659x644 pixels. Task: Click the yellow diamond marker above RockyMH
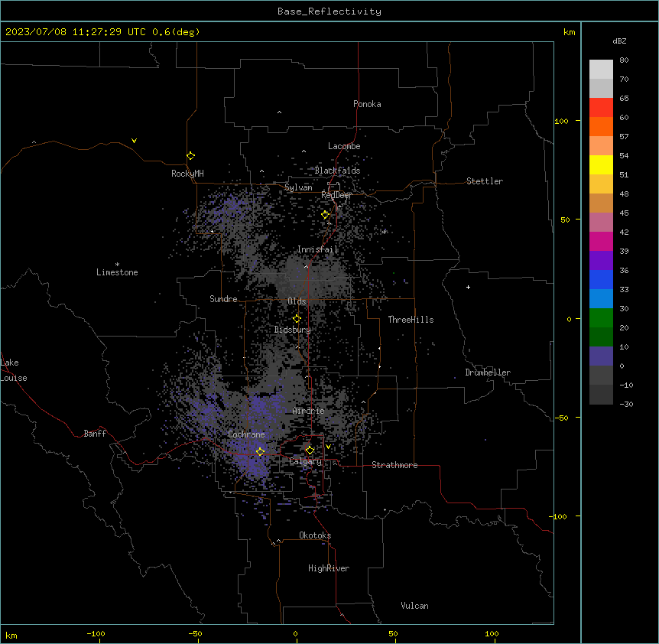pos(191,156)
